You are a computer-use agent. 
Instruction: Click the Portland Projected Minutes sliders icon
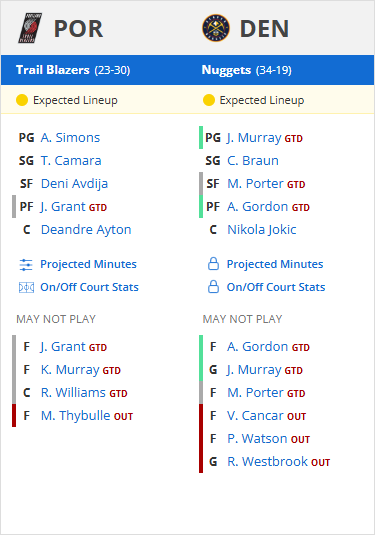tap(26, 264)
